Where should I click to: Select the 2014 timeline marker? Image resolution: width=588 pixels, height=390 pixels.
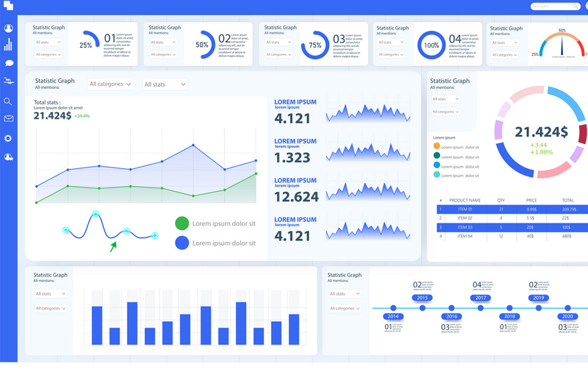(393, 316)
